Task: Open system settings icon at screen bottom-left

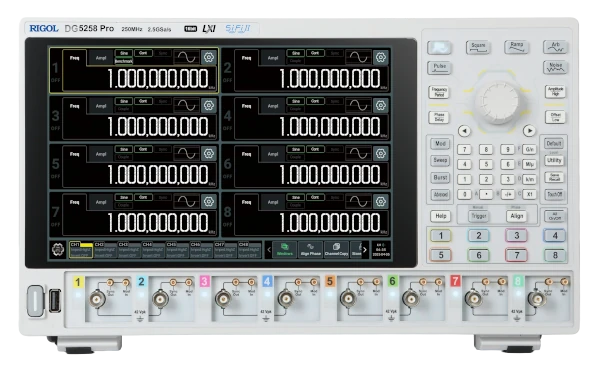Action: [58, 250]
